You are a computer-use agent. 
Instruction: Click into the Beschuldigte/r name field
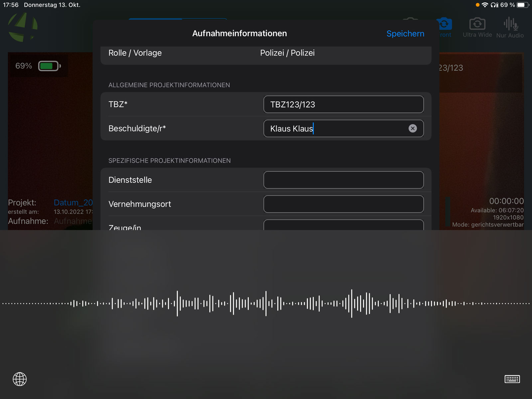pyautogui.click(x=336, y=128)
